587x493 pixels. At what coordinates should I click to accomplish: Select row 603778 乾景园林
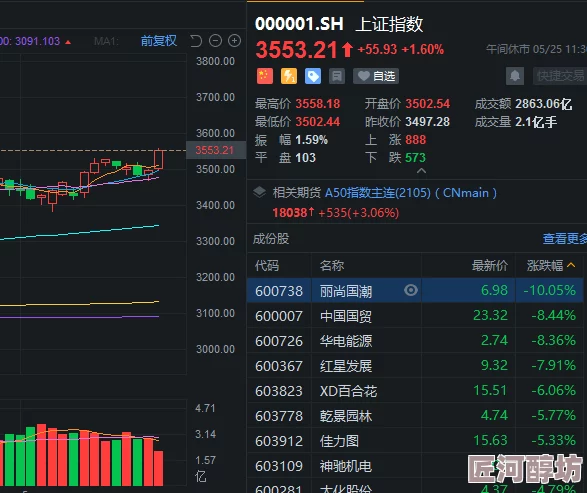pos(415,416)
